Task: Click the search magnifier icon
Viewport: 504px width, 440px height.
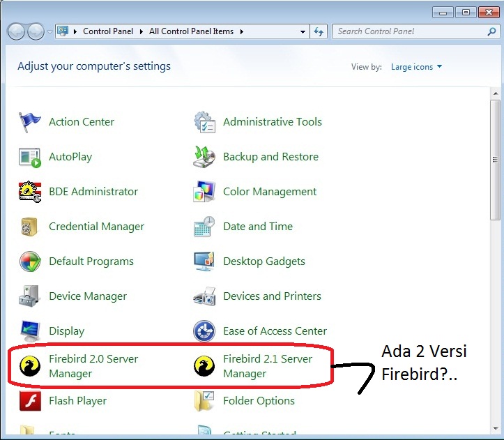Action: point(491,31)
